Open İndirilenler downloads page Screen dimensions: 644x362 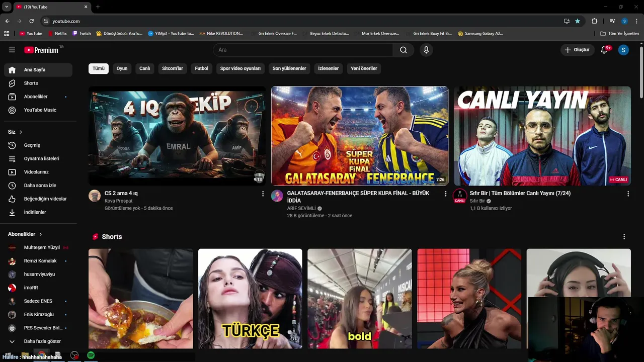tap(38, 212)
